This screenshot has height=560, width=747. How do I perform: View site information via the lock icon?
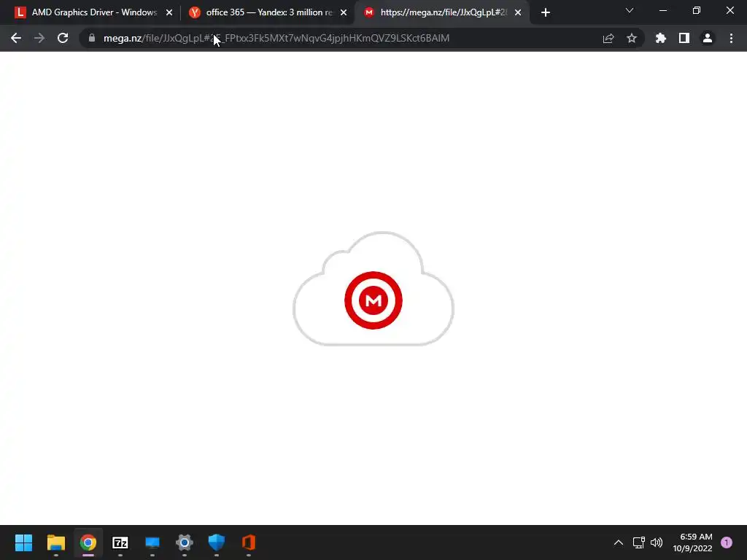[92, 38]
